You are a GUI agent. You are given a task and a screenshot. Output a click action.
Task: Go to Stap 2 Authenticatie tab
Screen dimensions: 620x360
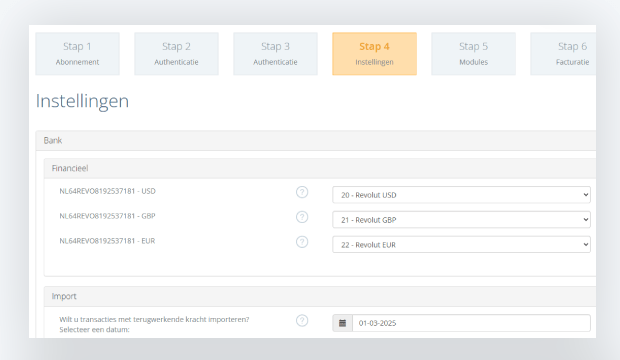pos(176,54)
